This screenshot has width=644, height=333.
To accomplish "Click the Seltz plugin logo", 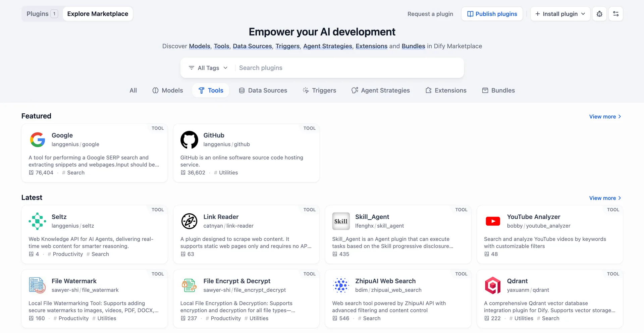I will pyautogui.click(x=38, y=221).
